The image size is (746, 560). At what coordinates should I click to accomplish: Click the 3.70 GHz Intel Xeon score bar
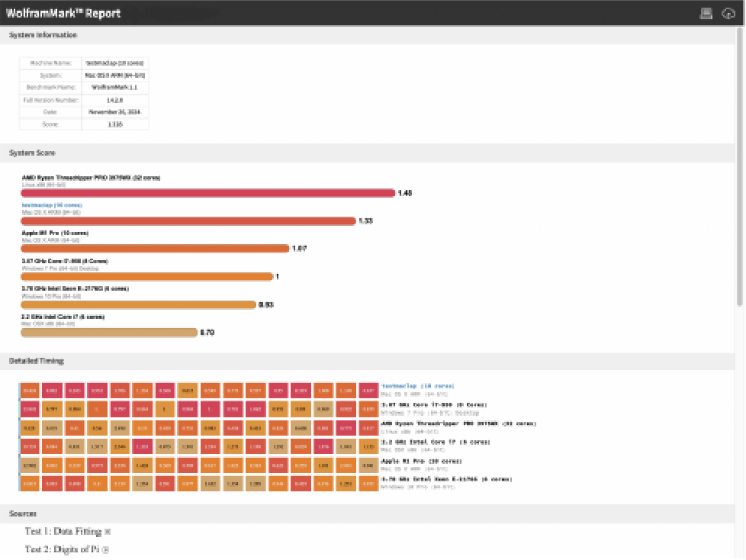138,304
